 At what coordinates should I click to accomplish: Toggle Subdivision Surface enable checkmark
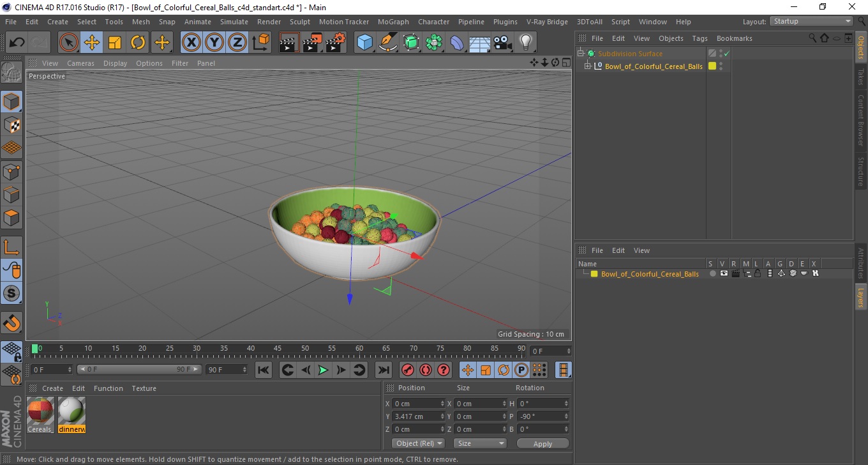(x=727, y=54)
